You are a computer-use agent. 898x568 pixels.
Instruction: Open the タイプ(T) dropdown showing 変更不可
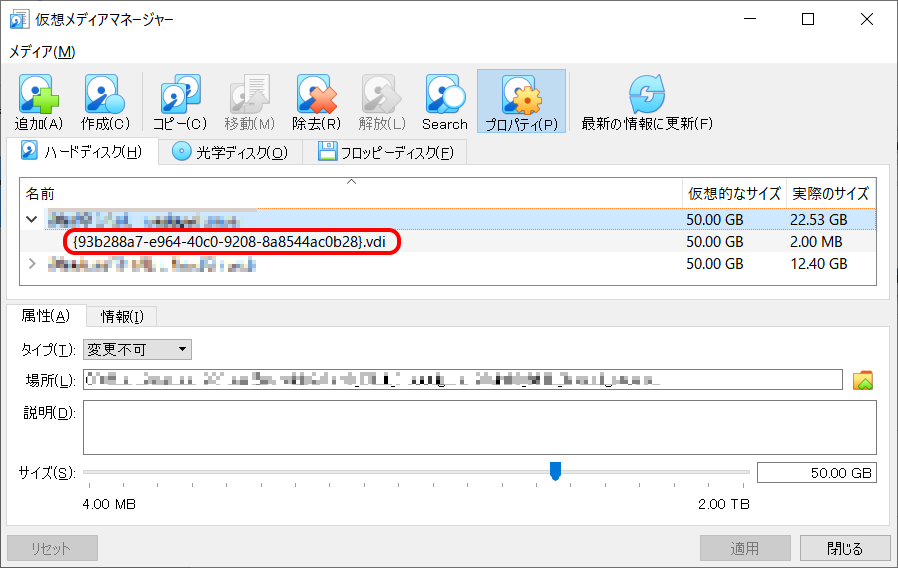tap(137, 350)
